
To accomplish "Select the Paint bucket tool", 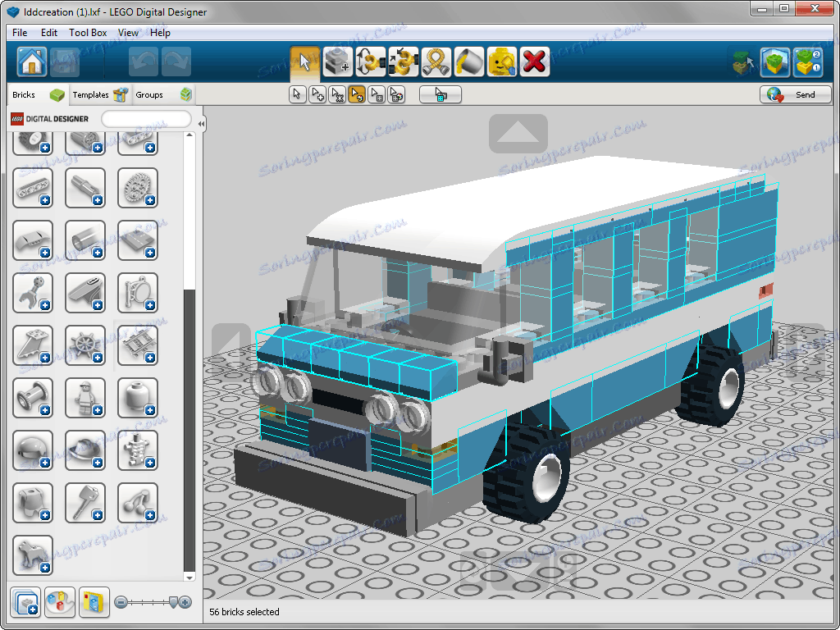I will pyautogui.click(x=469, y=62).
